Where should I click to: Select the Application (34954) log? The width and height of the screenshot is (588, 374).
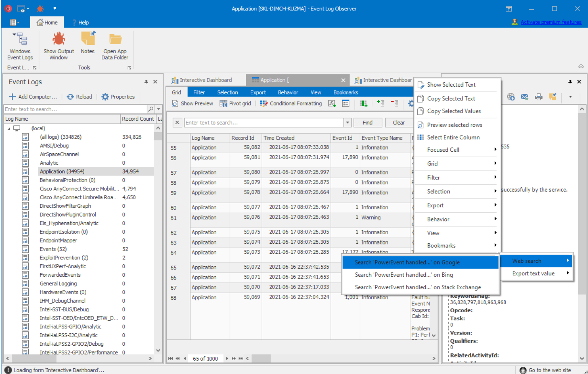pyautogui.click(x=61, y=171)
